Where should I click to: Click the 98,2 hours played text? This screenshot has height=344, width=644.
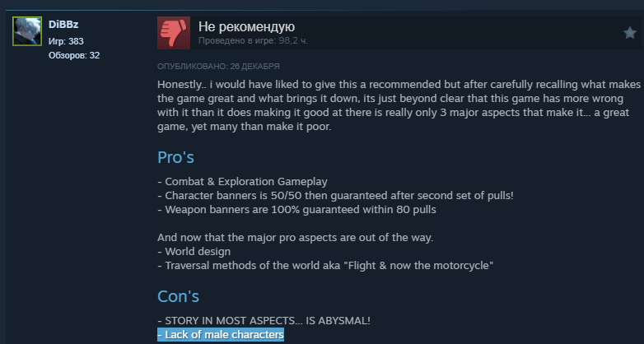pyautogui.click(x=253, y=41)
